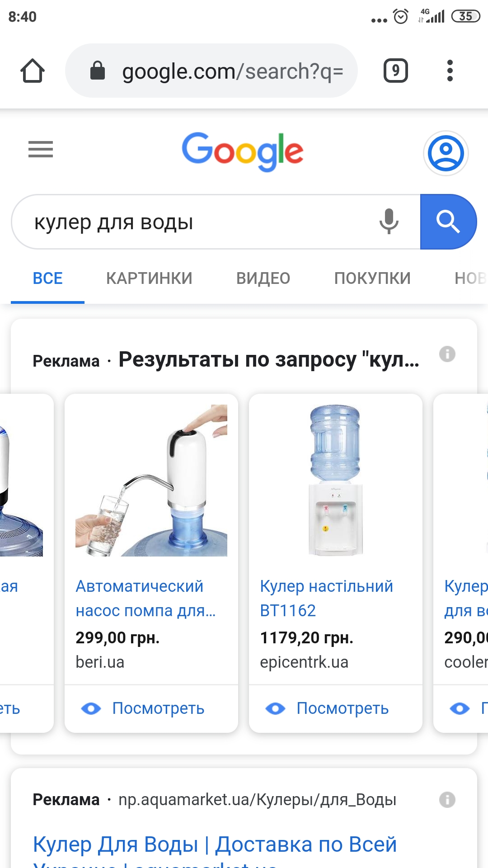Open the Google account profile icon
This screenshot has width=488, height=868.
pos(446,153)
